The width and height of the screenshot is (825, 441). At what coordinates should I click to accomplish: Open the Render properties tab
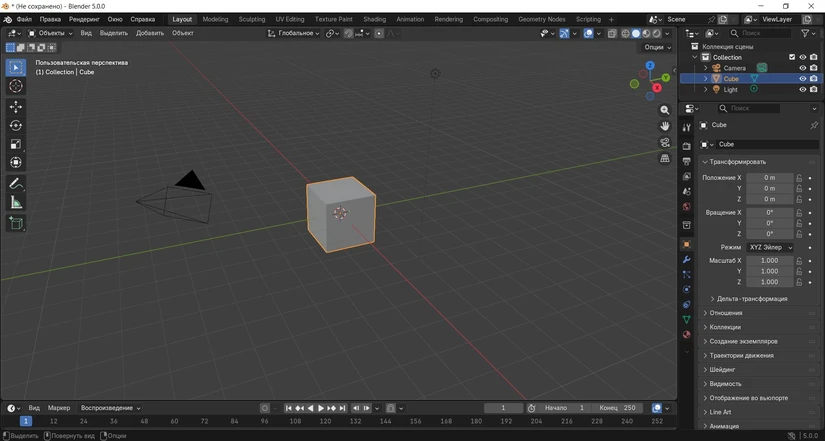tap(687, 146)
